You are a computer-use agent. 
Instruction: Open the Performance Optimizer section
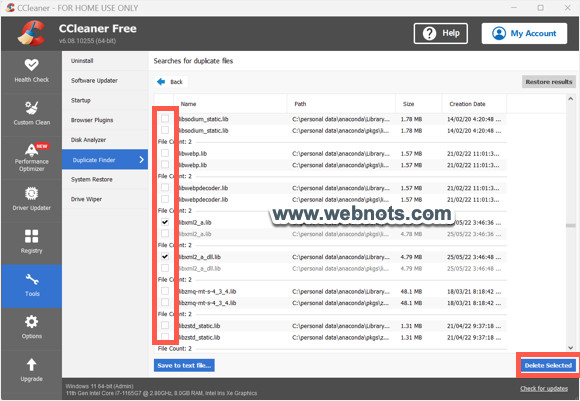31,157
